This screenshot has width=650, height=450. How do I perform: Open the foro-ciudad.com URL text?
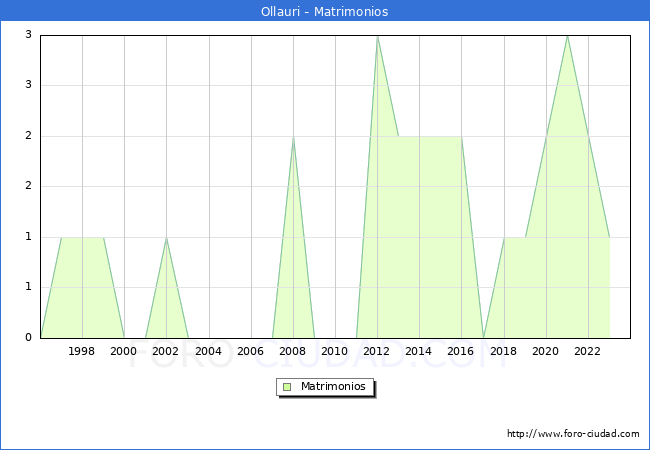[x=573, y=434]
